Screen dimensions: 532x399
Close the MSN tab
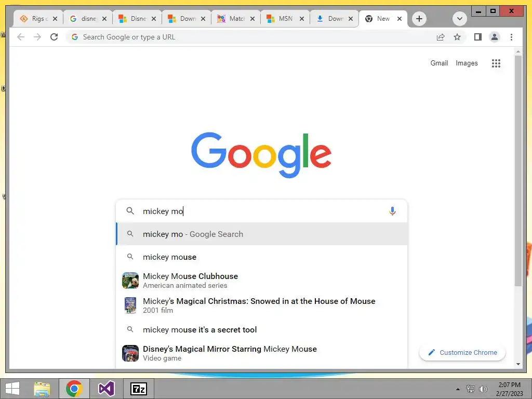coord(302,19)
